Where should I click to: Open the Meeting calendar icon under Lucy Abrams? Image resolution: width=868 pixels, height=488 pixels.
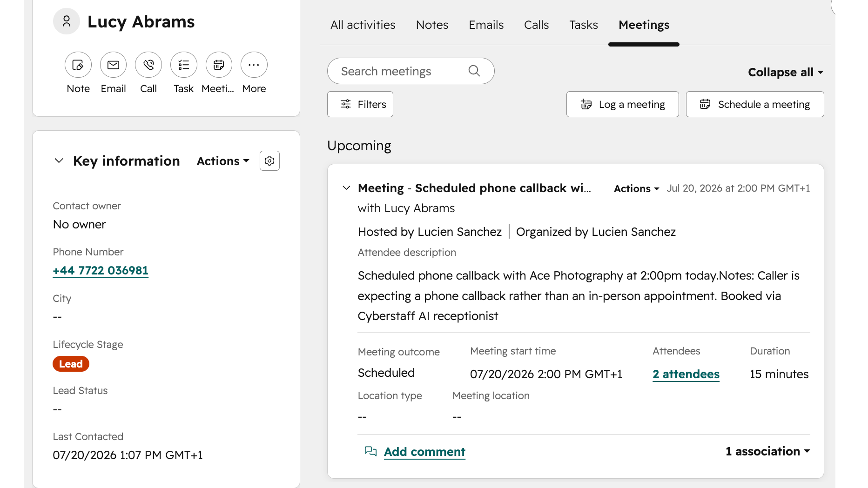tap(219, 65)
